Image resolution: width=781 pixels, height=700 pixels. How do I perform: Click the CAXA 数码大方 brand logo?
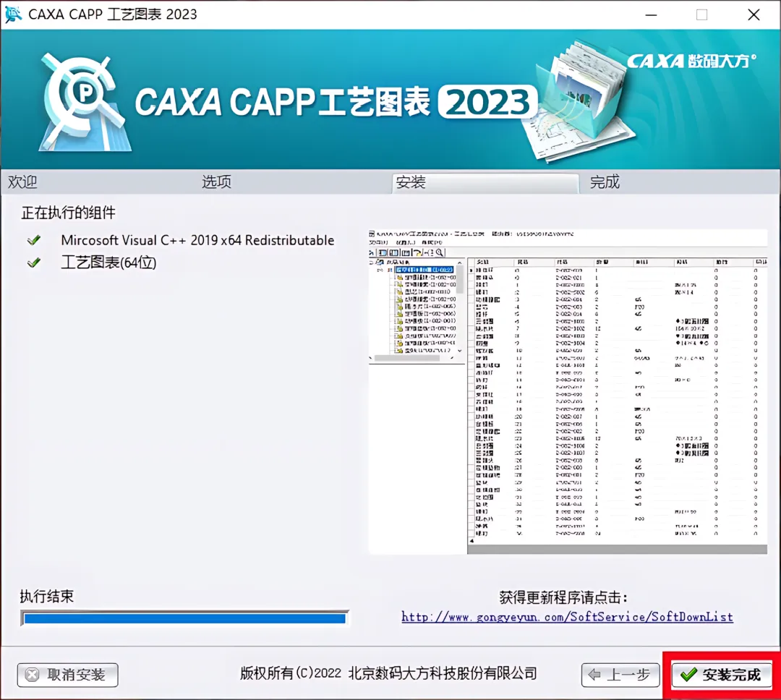point(691,61)
